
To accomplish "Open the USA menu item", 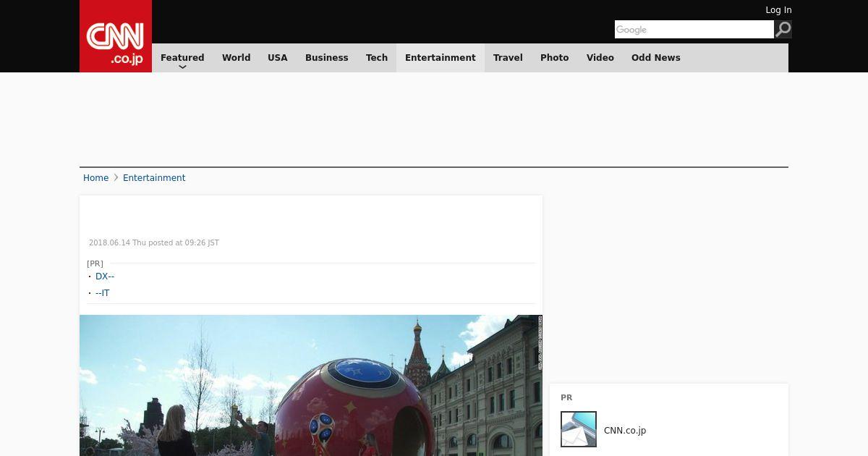I will tap(278, 58).
